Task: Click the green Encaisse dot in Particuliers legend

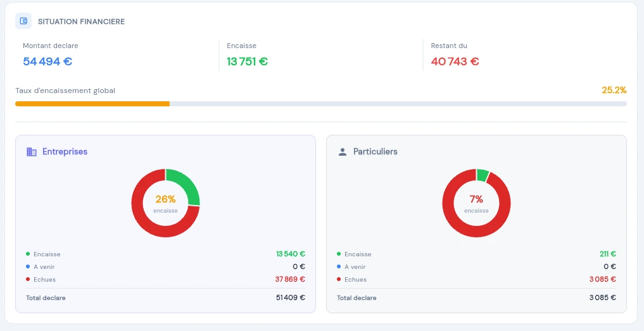Action: 339,254
